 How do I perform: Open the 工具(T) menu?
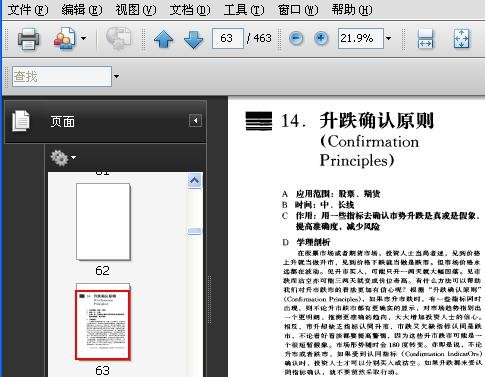(244, 10)
